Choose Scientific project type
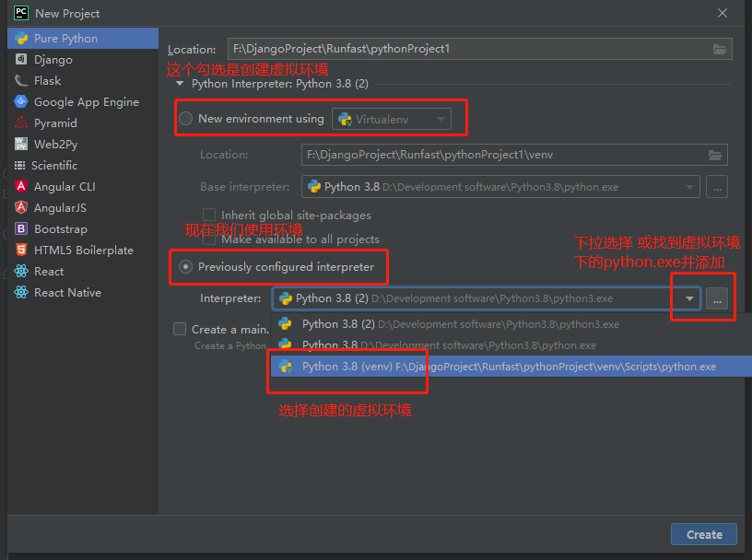This screenshot has height=560, width=752. coord(83,166)
